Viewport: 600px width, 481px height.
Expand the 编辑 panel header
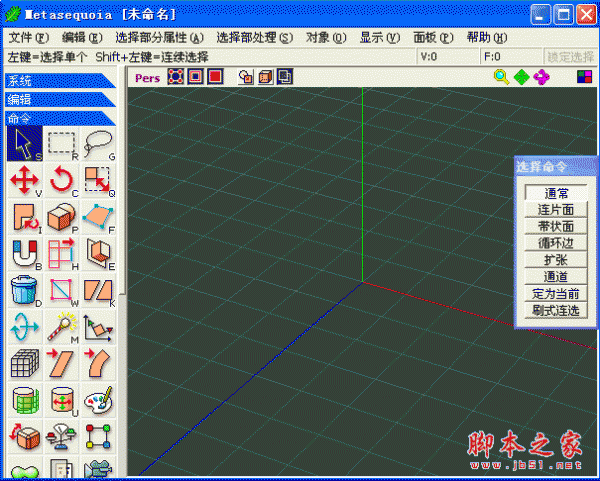coord(60,99)
